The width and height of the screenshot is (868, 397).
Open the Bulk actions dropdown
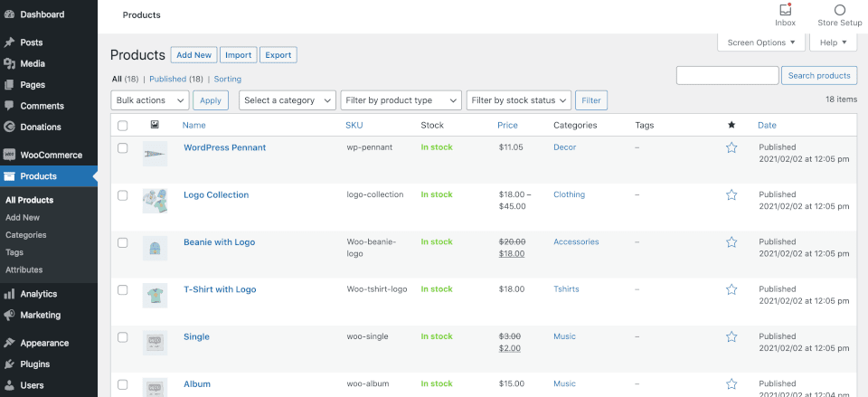(x=150, y=100)
